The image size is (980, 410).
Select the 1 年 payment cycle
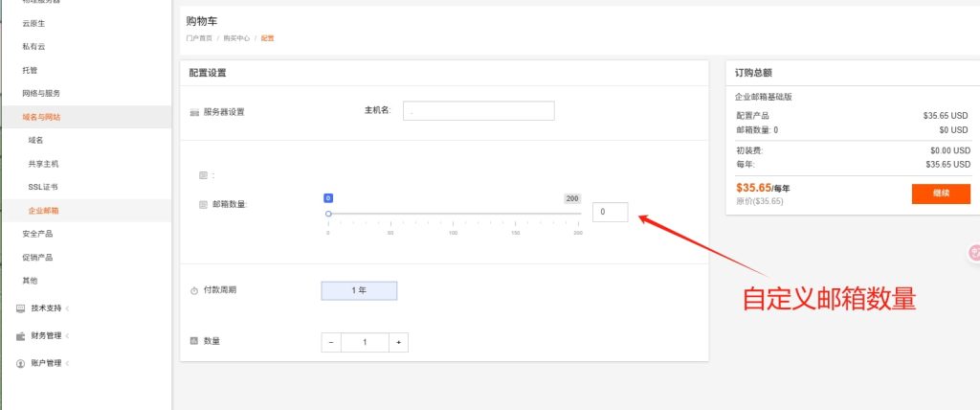[359, 290]
